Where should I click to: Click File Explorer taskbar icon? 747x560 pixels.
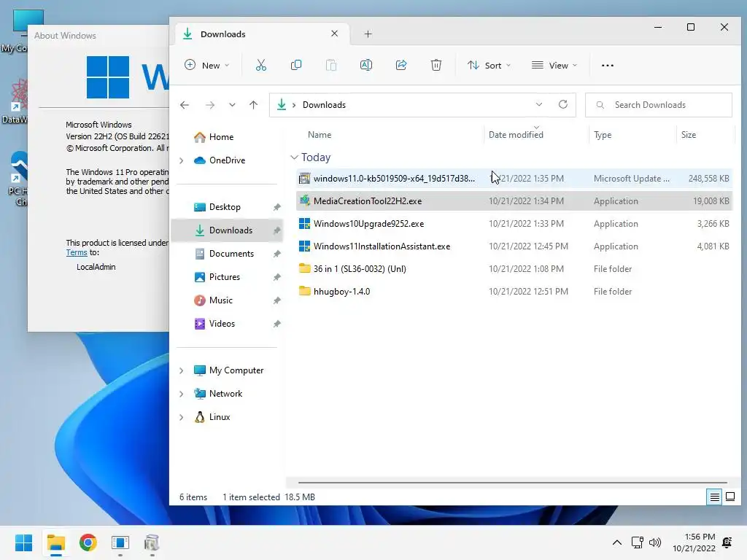click(x=55, y=542)
